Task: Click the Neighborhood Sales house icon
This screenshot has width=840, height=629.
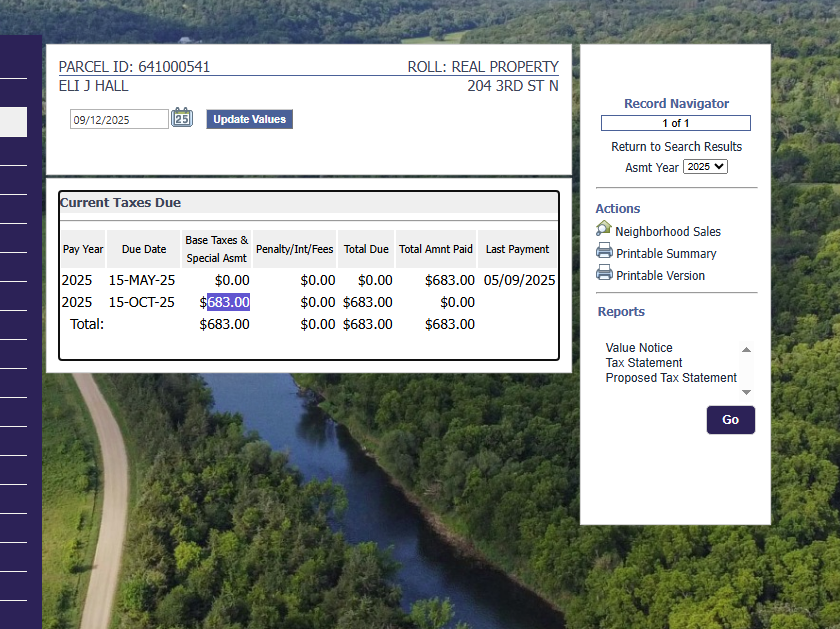Action: pyautogui.click(x=604, y=230)
